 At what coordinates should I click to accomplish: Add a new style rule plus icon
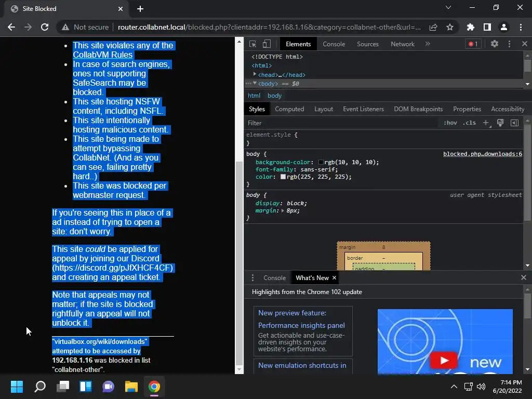[x=486, y=123]
